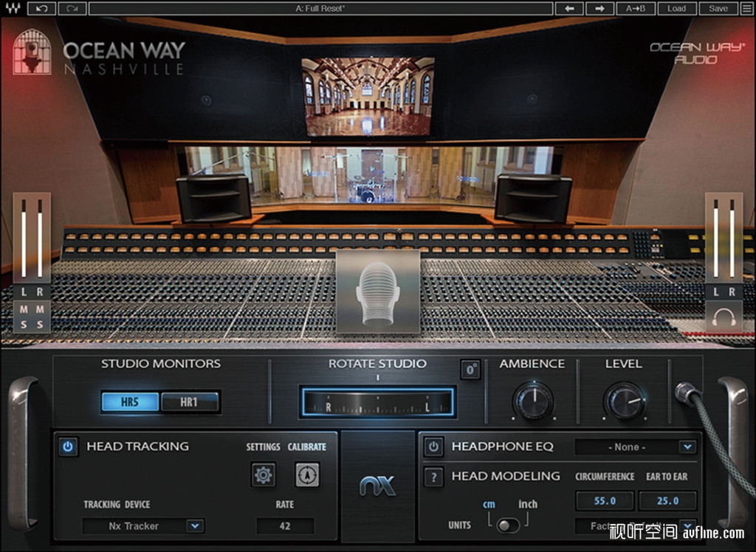The image size is (756, 552).
Task: Click the output L R level meter
Action: (x=724, y=238)
